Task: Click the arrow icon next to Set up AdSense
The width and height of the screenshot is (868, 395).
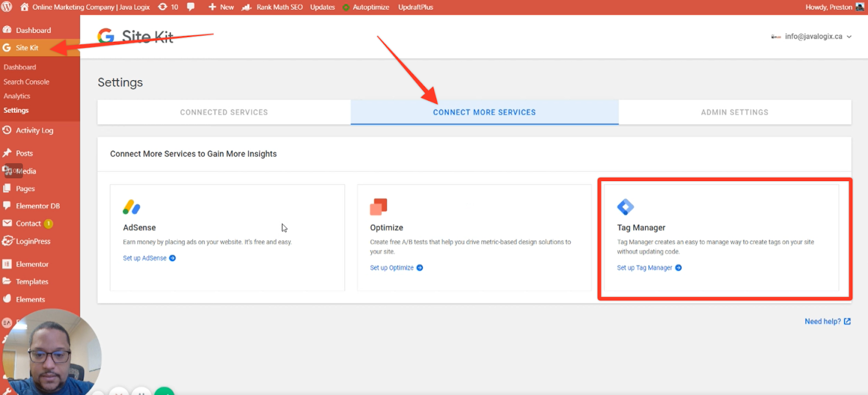Action: tap(173, 258)
